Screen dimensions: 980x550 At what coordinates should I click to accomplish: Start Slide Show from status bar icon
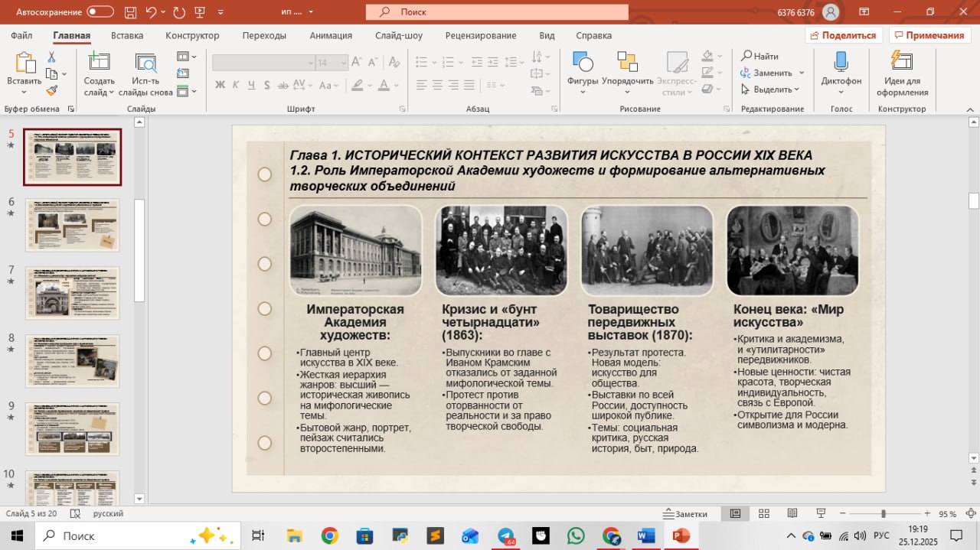tap(820, 513)
